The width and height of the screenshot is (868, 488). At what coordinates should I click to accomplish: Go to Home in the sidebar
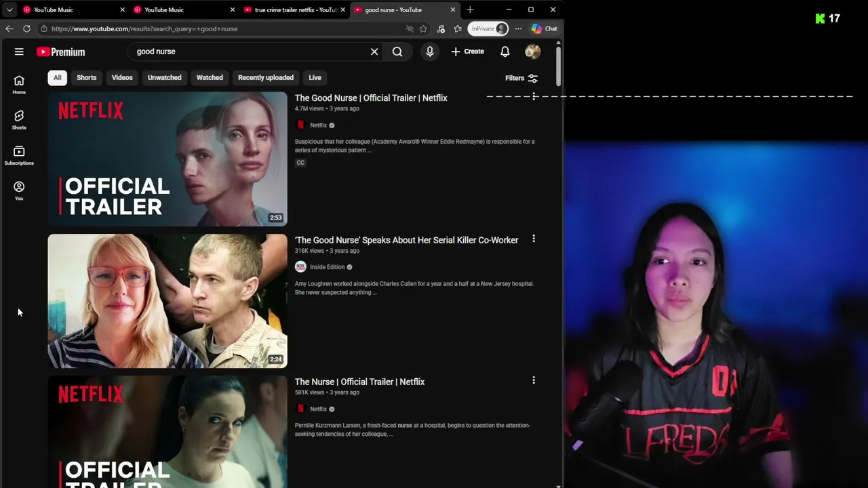(19, 85)
